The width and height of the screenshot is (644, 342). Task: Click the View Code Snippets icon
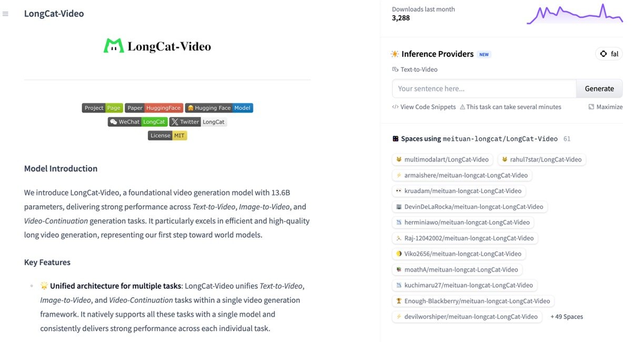[x=395, y=107]
